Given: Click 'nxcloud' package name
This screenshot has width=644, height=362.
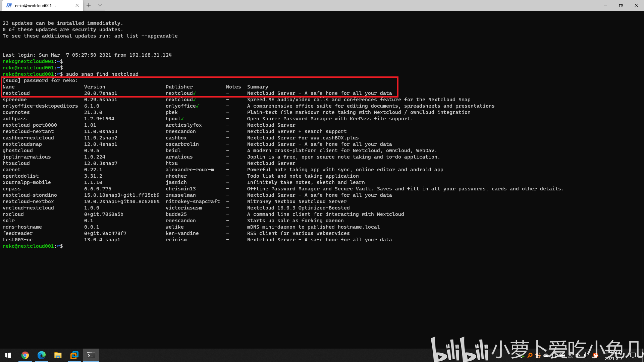Looking at the screenshot, I should (13, 214).
